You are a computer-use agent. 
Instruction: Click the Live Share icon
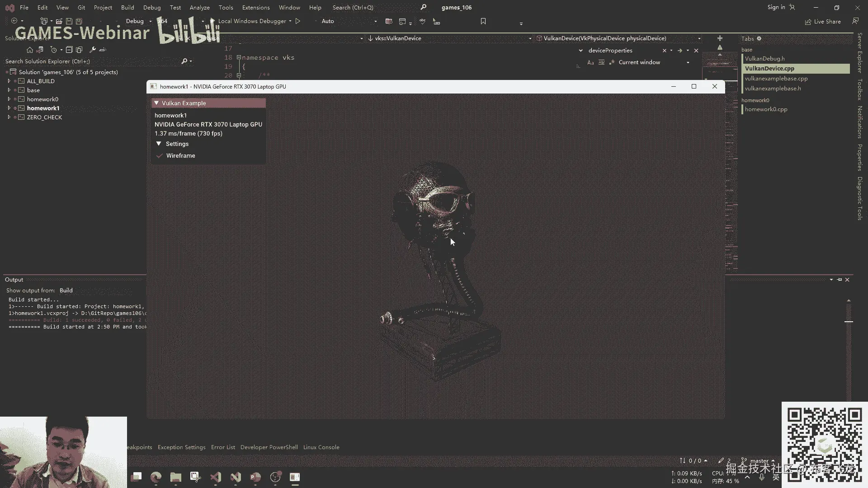(x=808, y=22)
